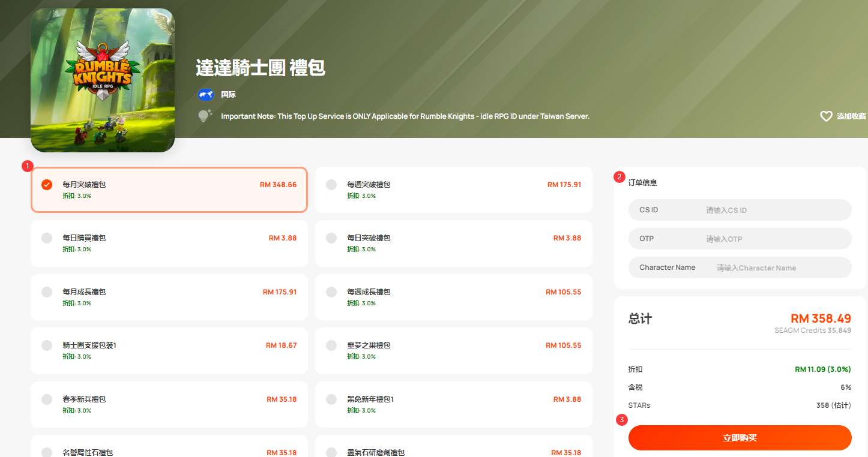Select the 黑兔新年禮包1 radio option

click(331, 399)
